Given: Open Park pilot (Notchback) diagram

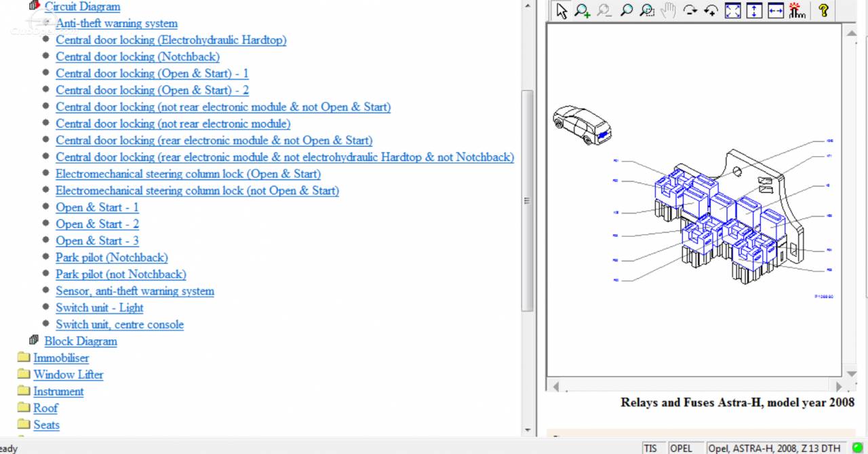Looking at the screenshot, I should tap(112, 257).
